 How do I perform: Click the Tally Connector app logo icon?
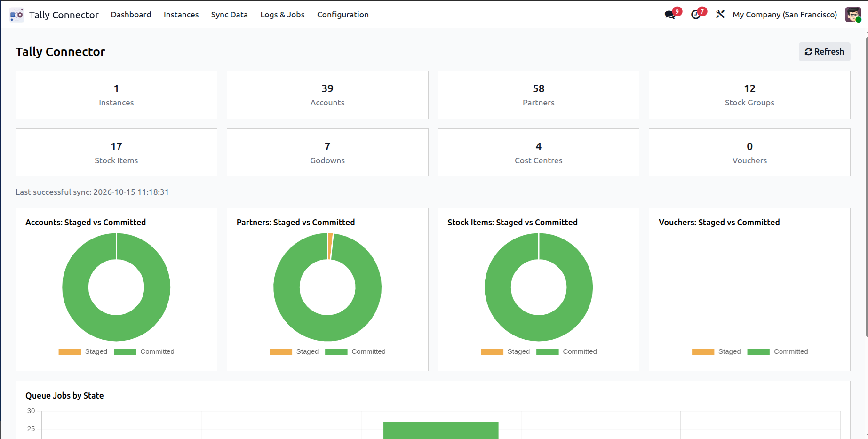point(16,15)
